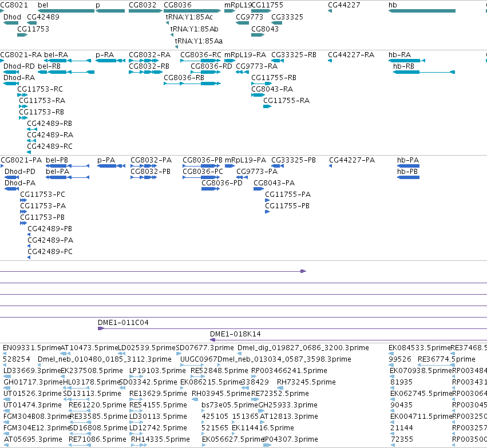Select the tRNA:Y1:85Aa gene label
487x448 pixels.
[x=199, y=41]
